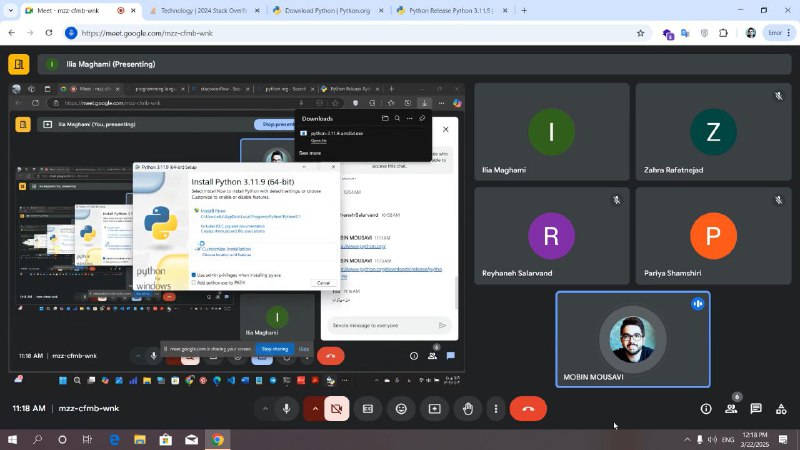Open Chrome Extensions puzzle menu

pyautogui.click(x=723, y=33)
